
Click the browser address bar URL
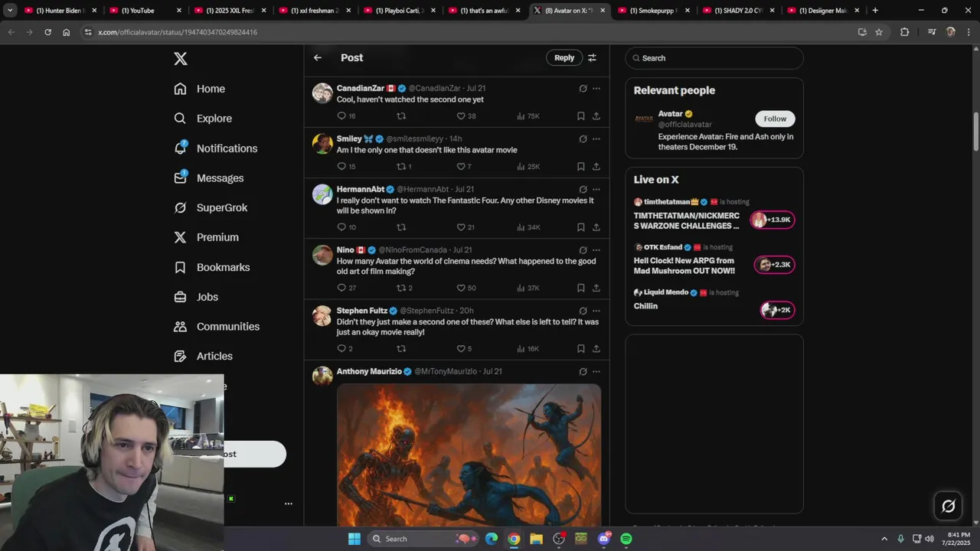point(178,32)
